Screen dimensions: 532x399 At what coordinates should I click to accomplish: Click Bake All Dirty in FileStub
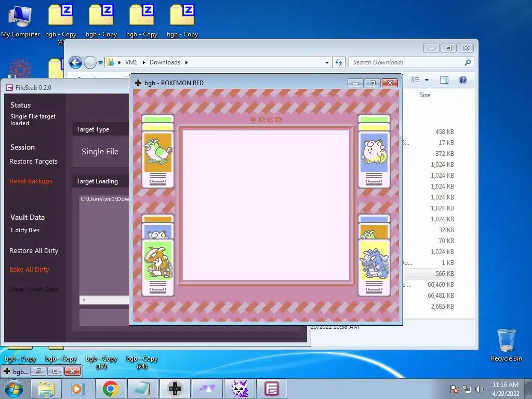point(29,270)
